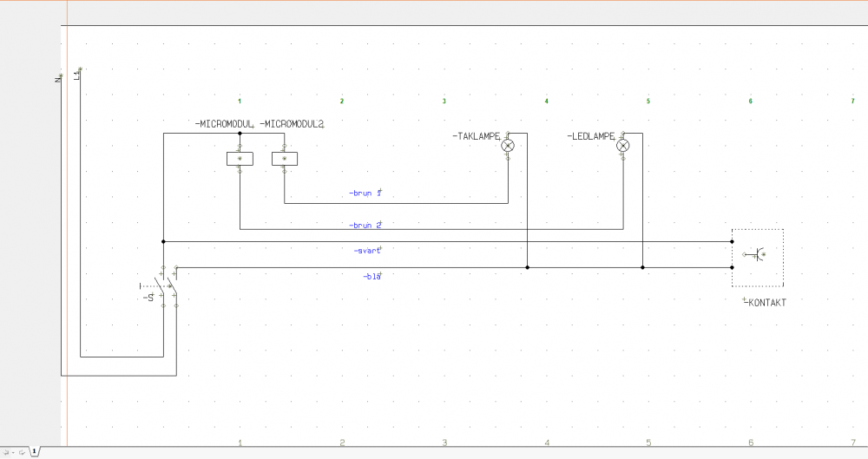Select the -brun 1 wire label
Screen dimensions: 868x459
click(x=365, y=193)
